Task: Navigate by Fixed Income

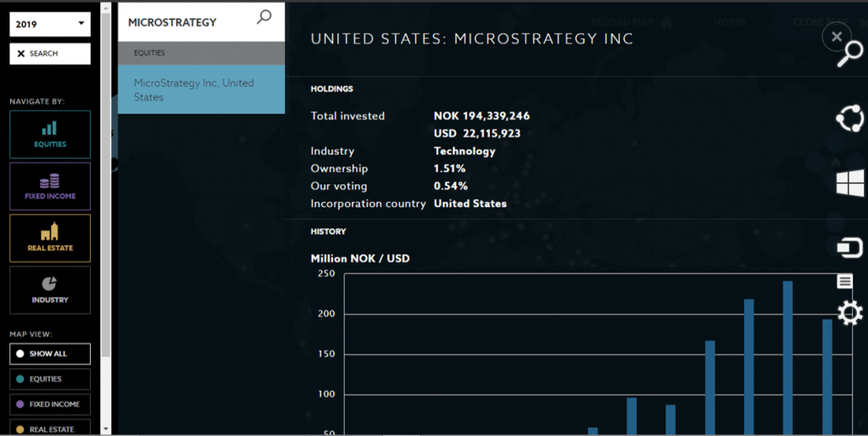Action: coord(50,186)
